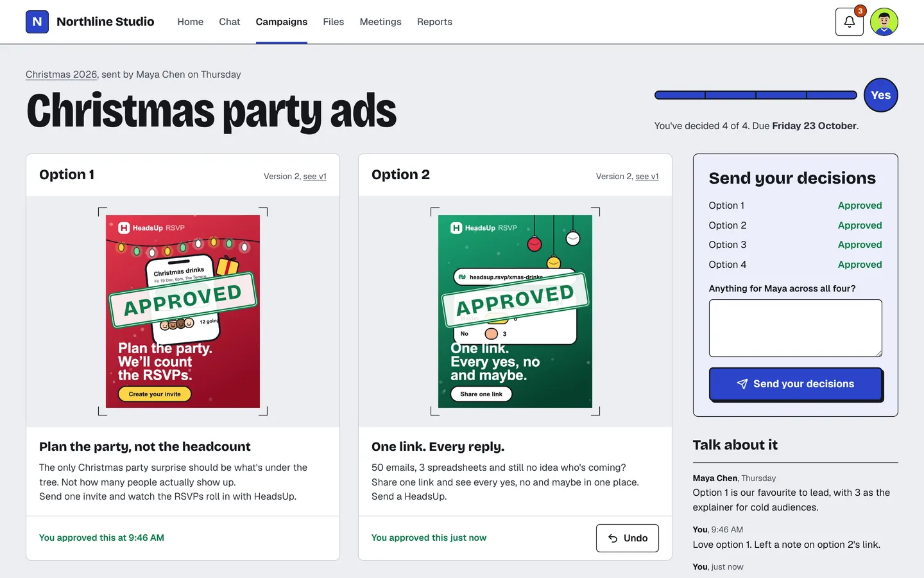Select the Campaigns tab
The width and height of the screenshot is (924, 578).
click(282, 22)
